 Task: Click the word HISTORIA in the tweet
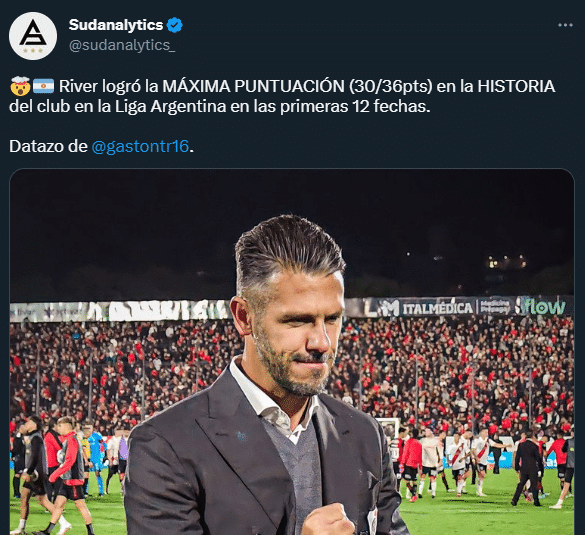coord(516,86)
